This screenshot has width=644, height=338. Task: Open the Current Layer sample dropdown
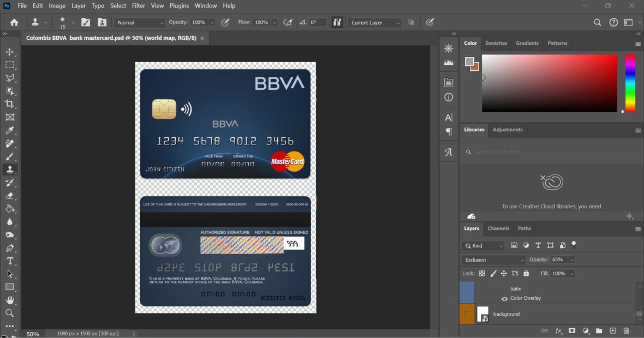click(x=374, y=22)
